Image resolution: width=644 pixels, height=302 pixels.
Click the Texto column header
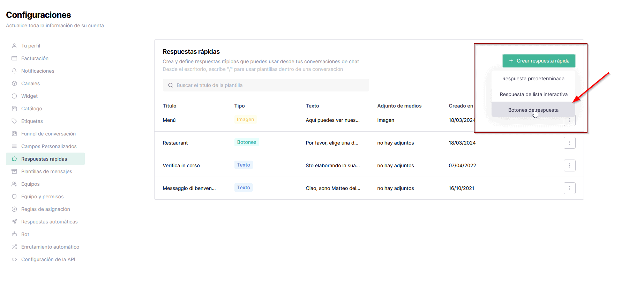(312, 106)
